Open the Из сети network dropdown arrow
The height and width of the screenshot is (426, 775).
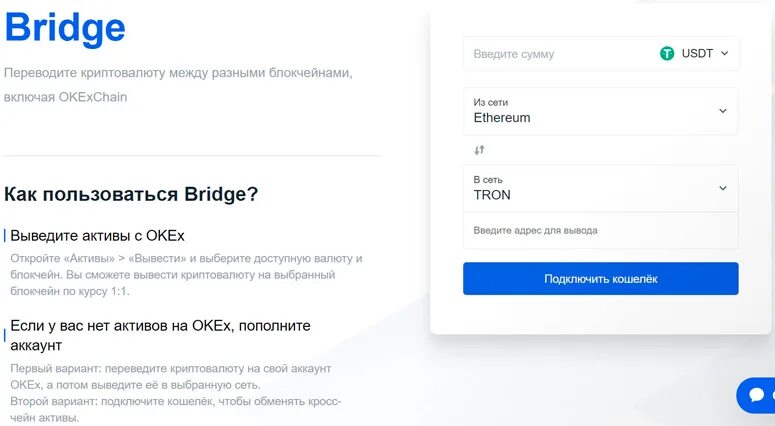click(x=723, y=111)
